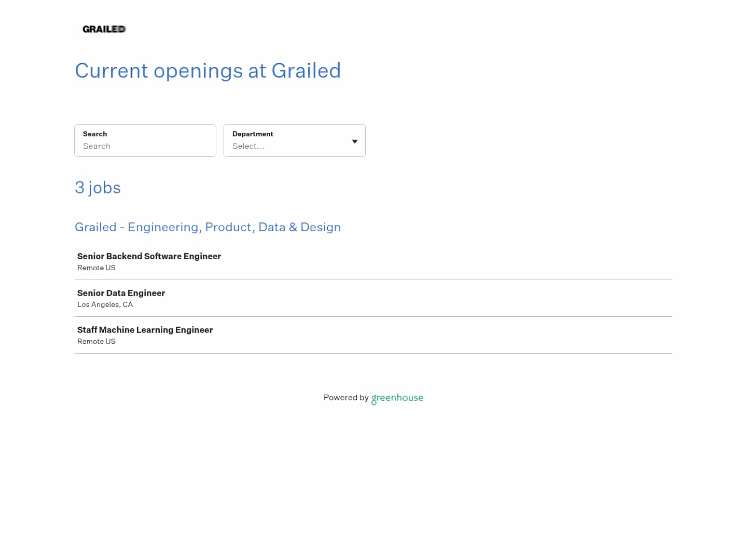Image resolution: width=747 pixels, height=560 pixels.
Task: Focus the Search input field
Action: click(x=145, y=141)
